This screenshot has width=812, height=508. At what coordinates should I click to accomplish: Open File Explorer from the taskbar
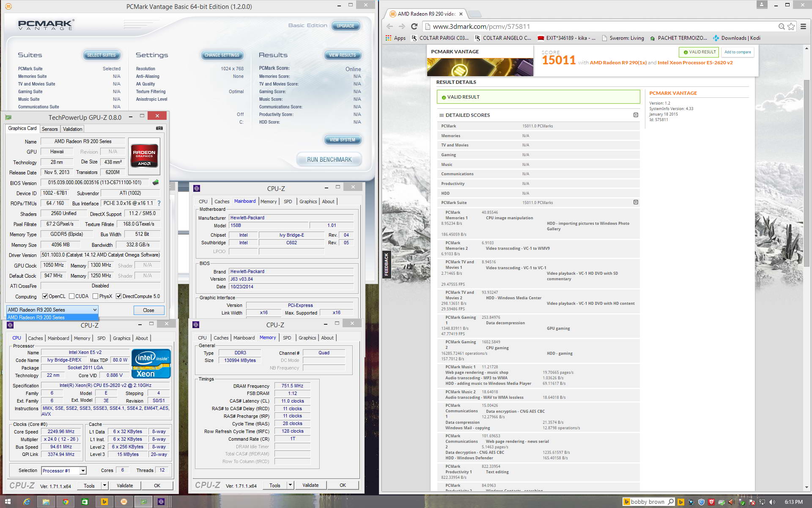tap(46, 502)
